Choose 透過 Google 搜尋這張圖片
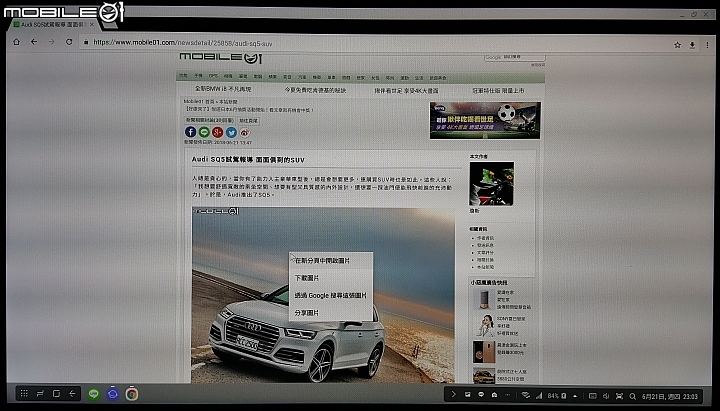 [x=331, y=295]
